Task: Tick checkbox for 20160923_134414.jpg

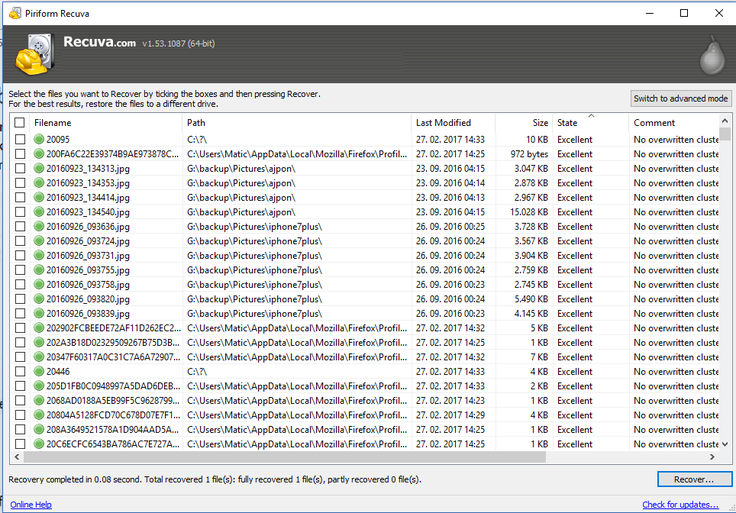Action: coord(20,198)
